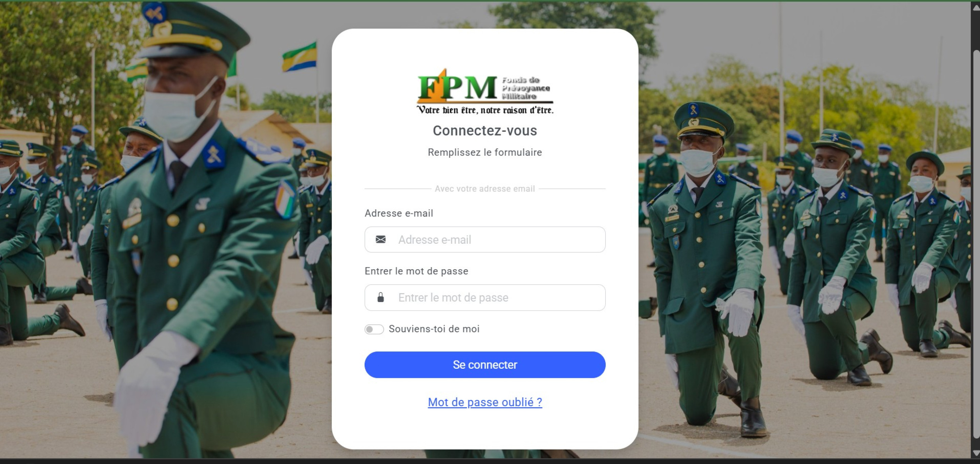Click the FPM logo image
The image size is (980, 464).
[485, 91]
